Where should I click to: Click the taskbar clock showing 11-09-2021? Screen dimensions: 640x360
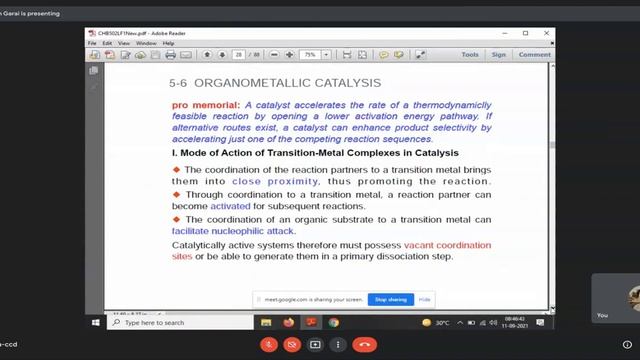point(515,322)
